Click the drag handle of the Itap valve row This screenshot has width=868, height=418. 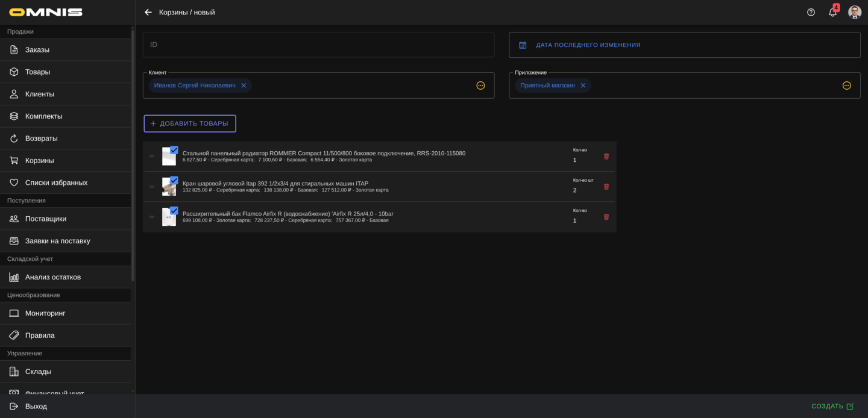[152, 187]
